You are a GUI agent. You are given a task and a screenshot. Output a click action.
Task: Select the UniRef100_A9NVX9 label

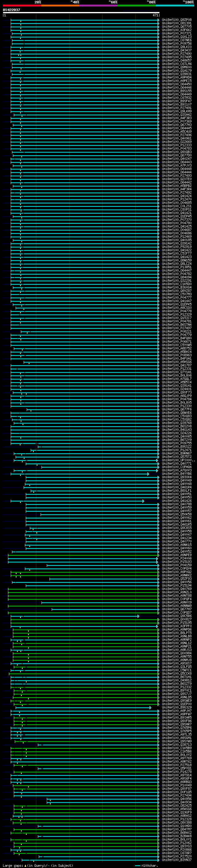click(177, 603)
